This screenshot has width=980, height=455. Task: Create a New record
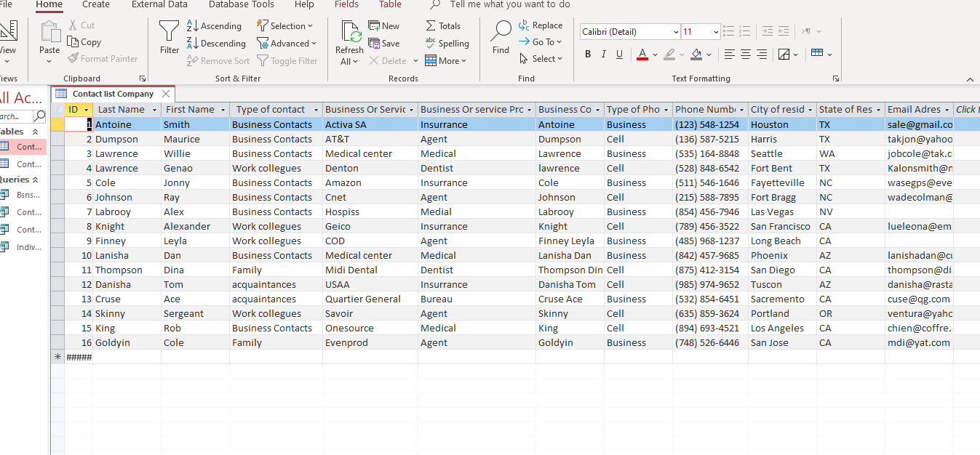tap(383, 25)
